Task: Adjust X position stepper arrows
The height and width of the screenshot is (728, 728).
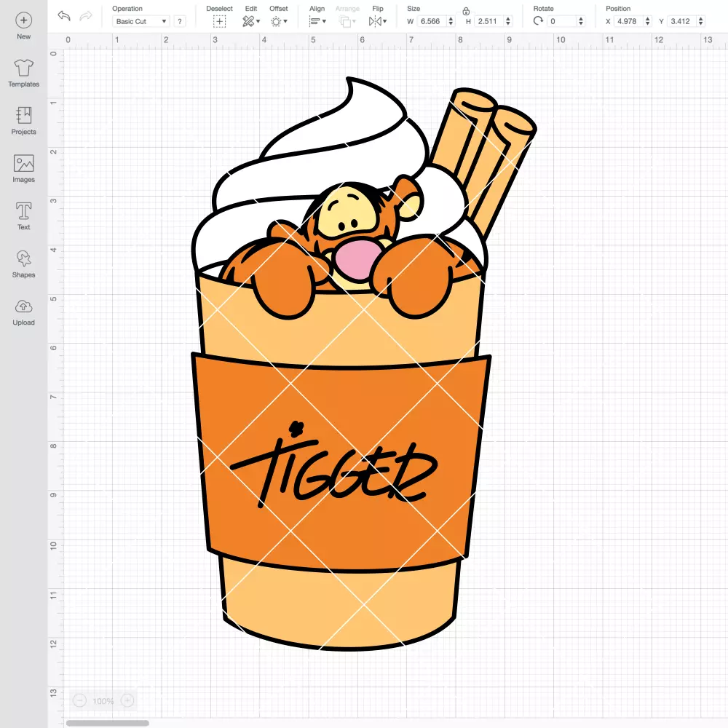Action: pyautogui.click(x=648, y=21)
